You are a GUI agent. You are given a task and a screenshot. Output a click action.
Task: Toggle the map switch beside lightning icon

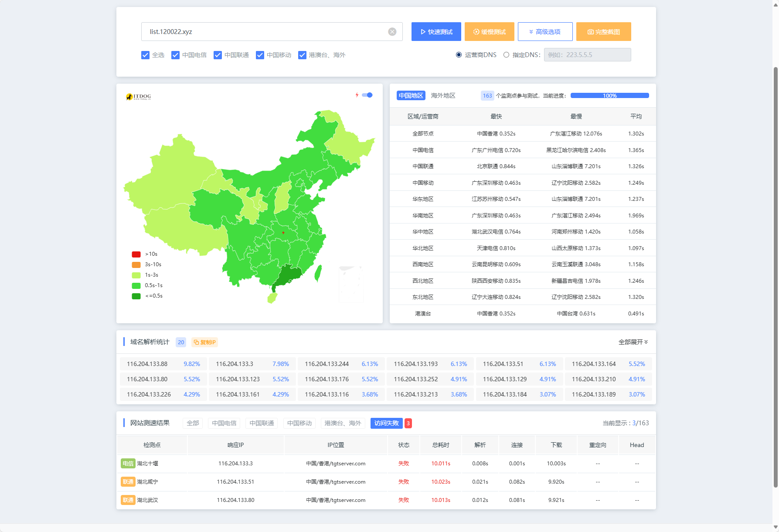point(367,95)
